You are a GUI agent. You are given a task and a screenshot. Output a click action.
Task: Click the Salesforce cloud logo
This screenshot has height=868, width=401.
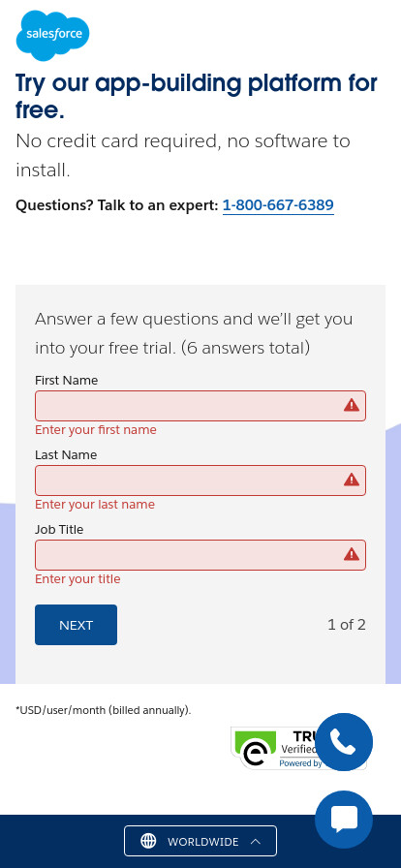[x=52, y=35]
